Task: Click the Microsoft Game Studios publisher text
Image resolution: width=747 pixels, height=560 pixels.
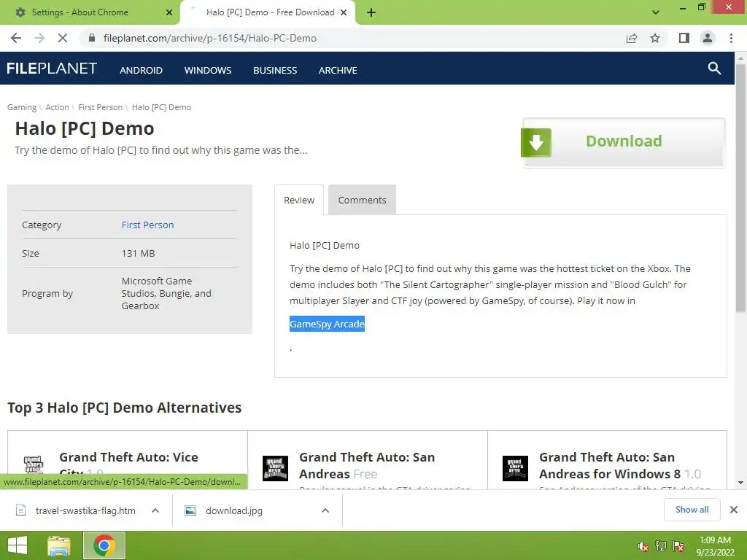Action: coord(166,293)
